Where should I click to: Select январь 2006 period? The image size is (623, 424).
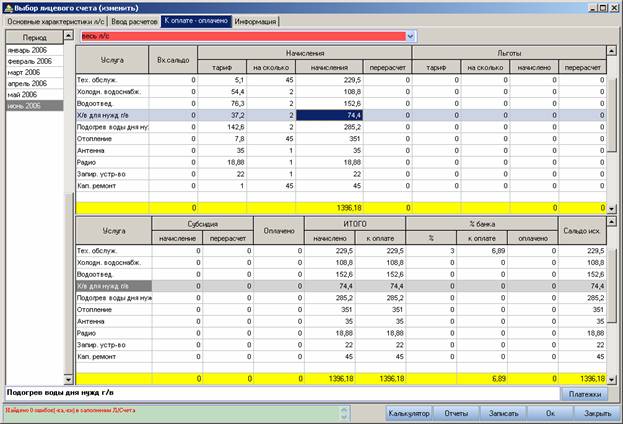tap(34, 50)
